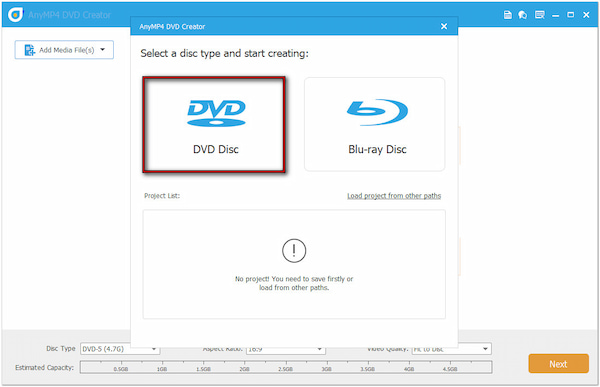Choose the Blu-ray Disc option
The width and height of the screenshot is (600, 387).
tap(375, 124)
